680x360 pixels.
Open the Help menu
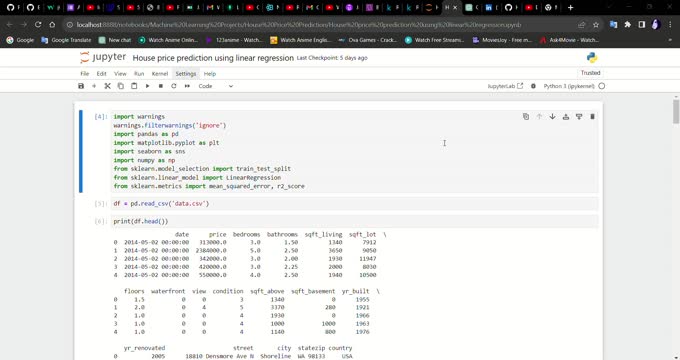(x=210, y=73)
